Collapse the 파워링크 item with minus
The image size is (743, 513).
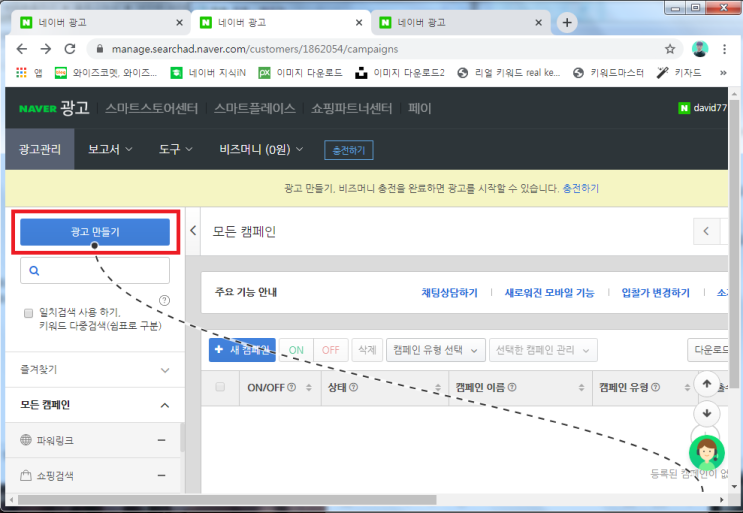tap(162, 440)
